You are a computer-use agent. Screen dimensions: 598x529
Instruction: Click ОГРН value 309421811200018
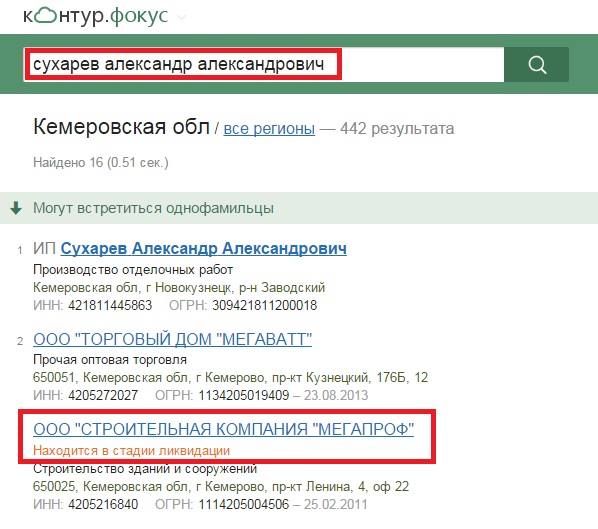265,306
